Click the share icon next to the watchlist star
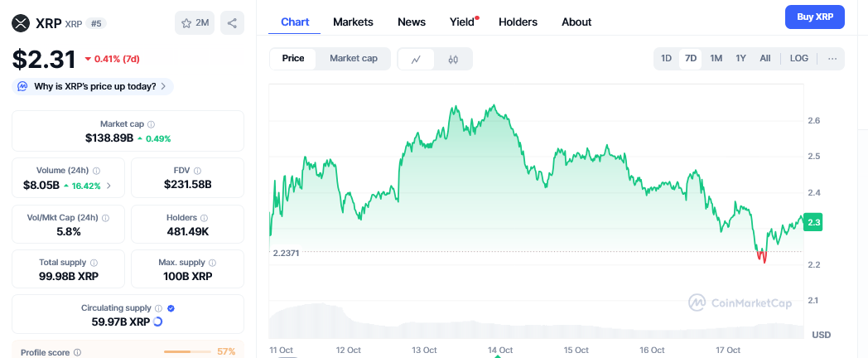Screen dimensions: 868x358 pos(232,23)
